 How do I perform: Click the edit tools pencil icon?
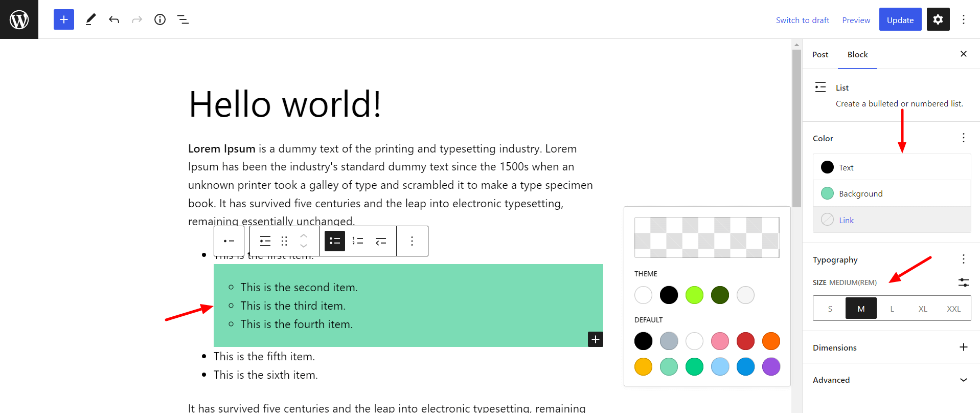point(90,19)
